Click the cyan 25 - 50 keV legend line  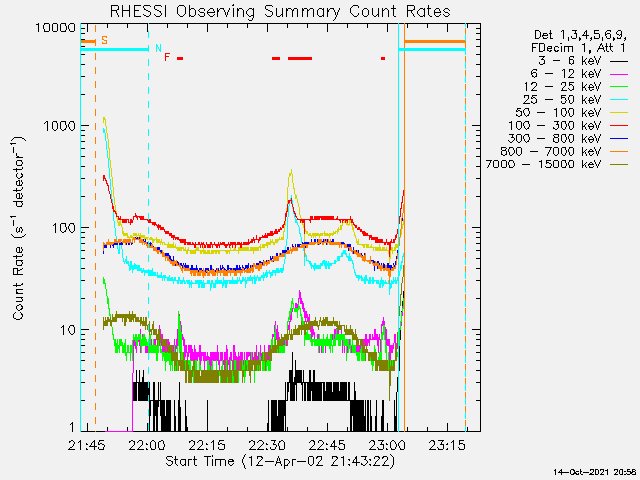[619, 100]
